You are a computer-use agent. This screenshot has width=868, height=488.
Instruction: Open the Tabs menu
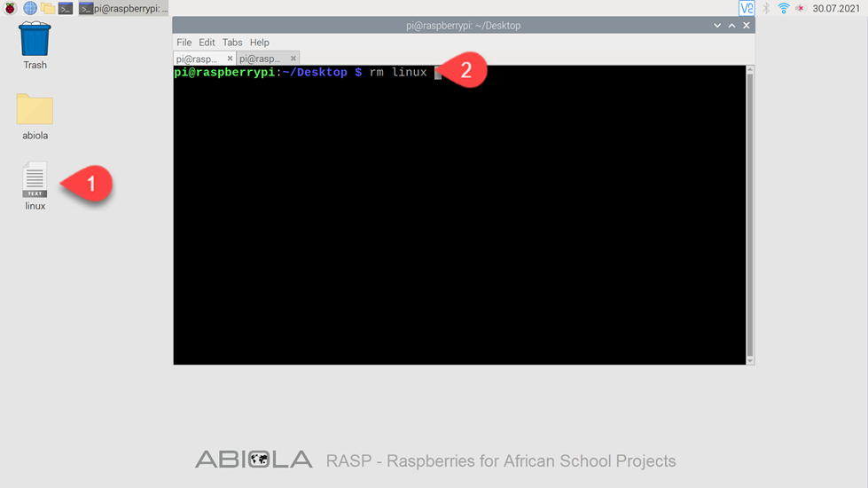[x=232, y=42]
